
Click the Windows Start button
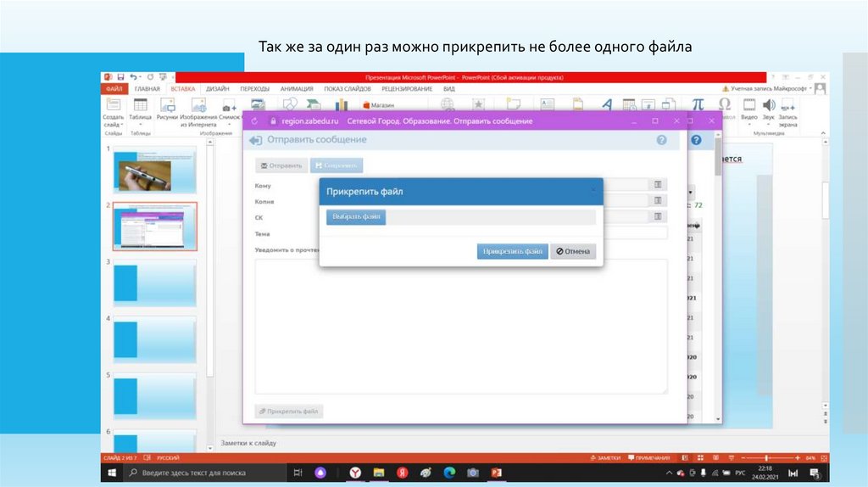point(112,473)
